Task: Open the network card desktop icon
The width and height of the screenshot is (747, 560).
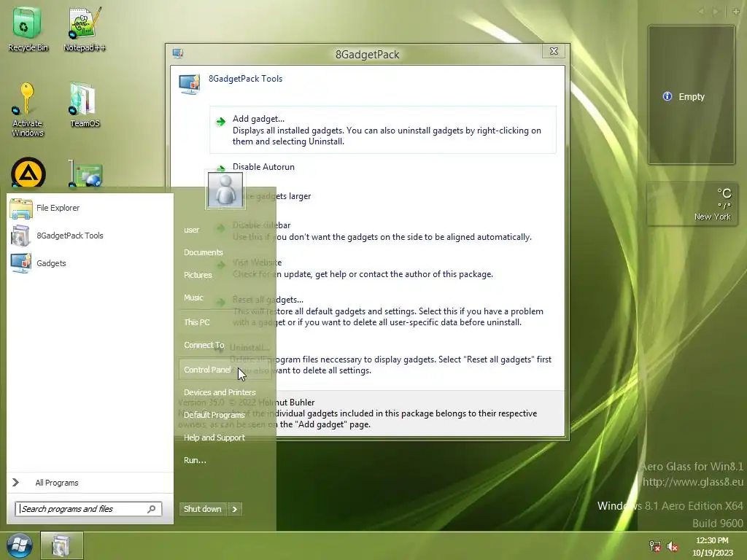Action: pos(85,174)
